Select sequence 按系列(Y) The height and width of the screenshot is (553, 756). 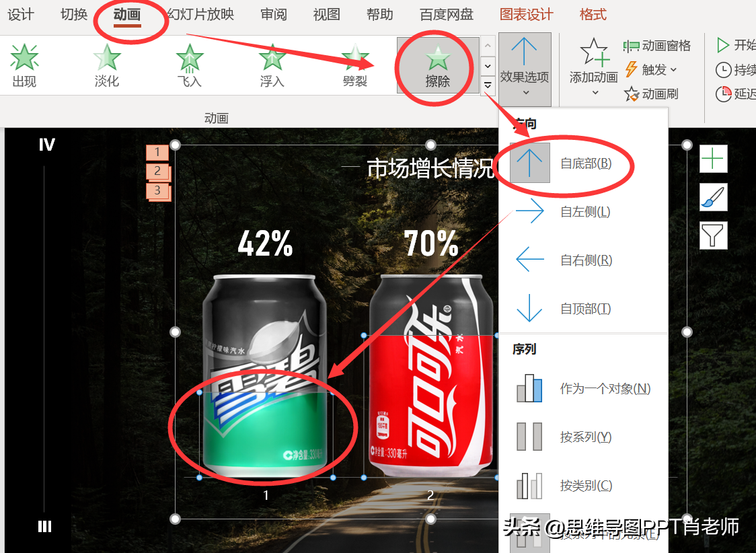583,437
